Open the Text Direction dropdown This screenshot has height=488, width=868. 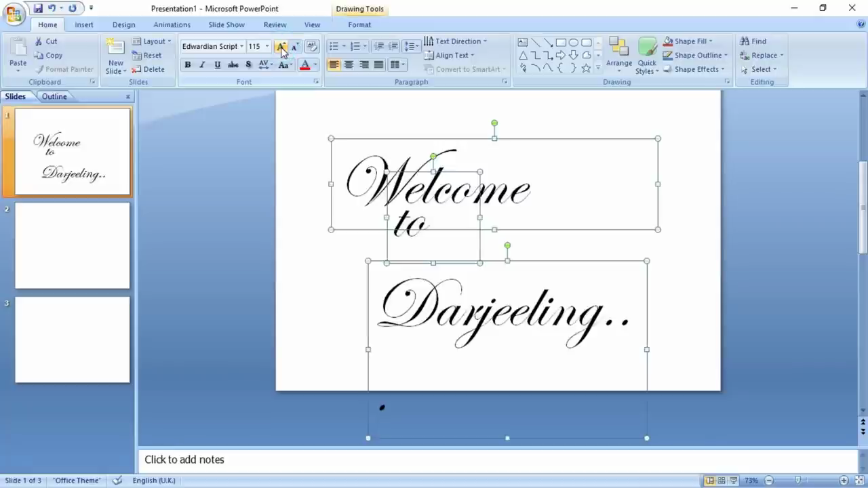coord(456,41)
